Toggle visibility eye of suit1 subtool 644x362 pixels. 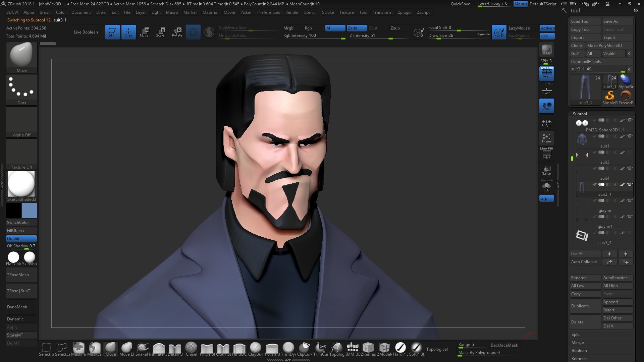(630, 136)
